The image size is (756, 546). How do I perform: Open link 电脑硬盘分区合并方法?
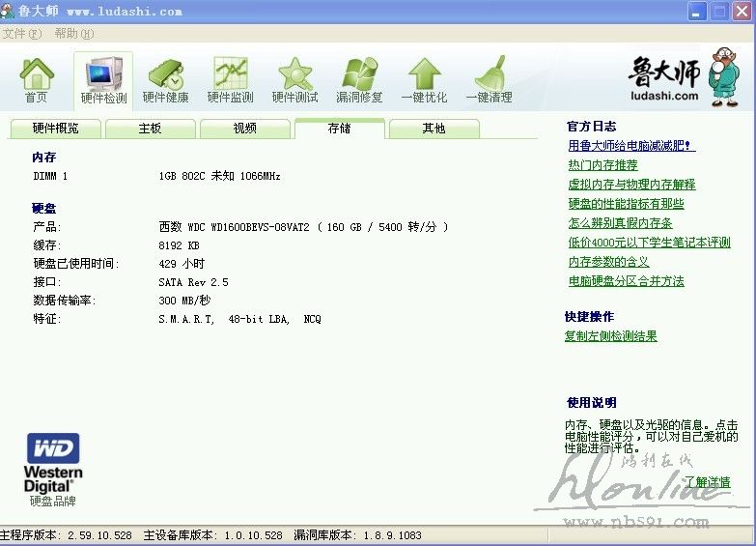coord(626,281)
